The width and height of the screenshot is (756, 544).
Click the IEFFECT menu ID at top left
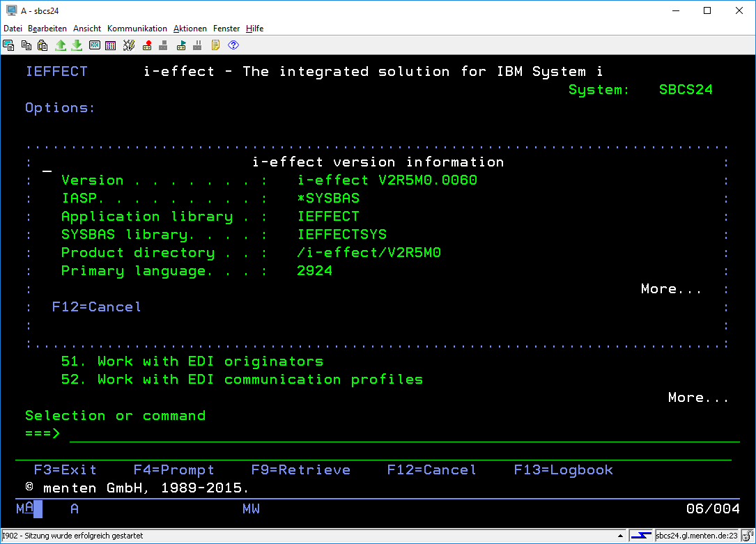coord(56,71)
